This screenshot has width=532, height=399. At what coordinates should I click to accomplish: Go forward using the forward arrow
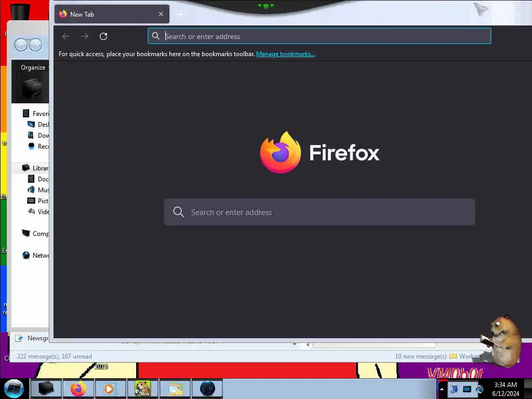pyautogui.click(x=85, y=36)
